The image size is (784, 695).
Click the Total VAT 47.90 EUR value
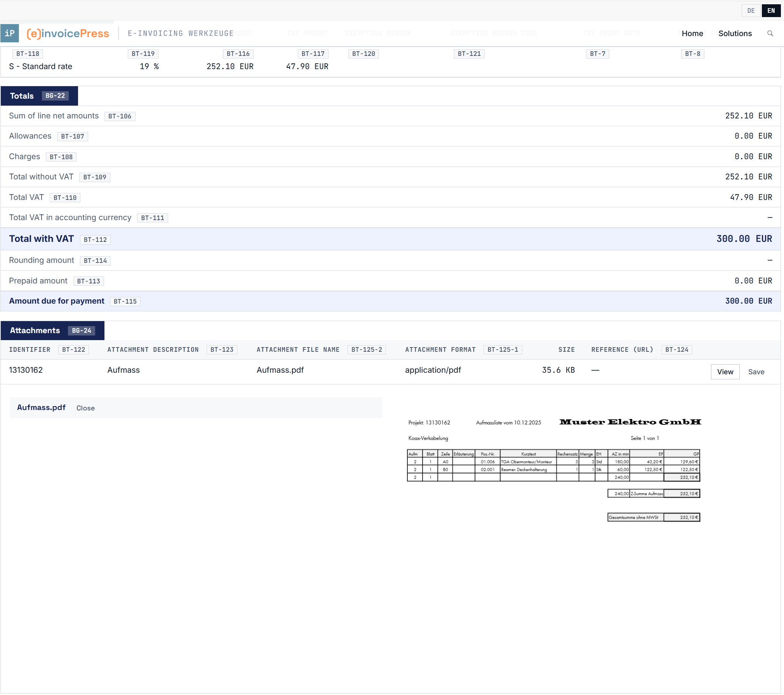click(751, 197)
